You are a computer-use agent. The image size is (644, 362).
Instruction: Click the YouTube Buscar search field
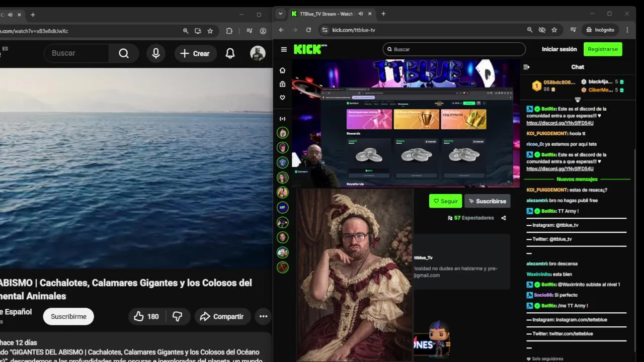point(76,53)
